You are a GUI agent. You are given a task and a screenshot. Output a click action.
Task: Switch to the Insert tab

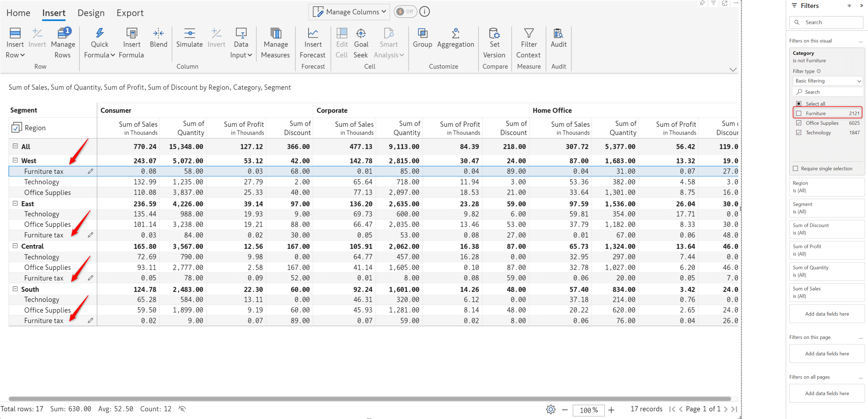[x=54, y=13]
